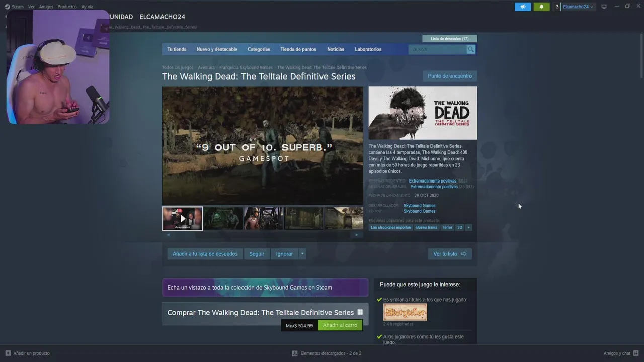Viewport: 644px width, 362px height.
Task: Click Añadir a tu lista de deseados
Action: tap(205, 254)
